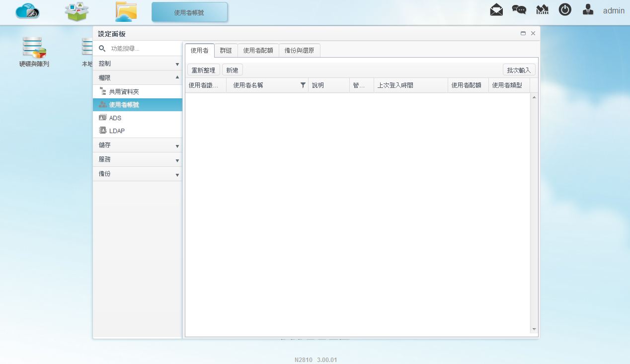Open the 硬碟與陣列 desktop shortcut
This screenshot has height=364, width=630.
(x=34, y=52)
